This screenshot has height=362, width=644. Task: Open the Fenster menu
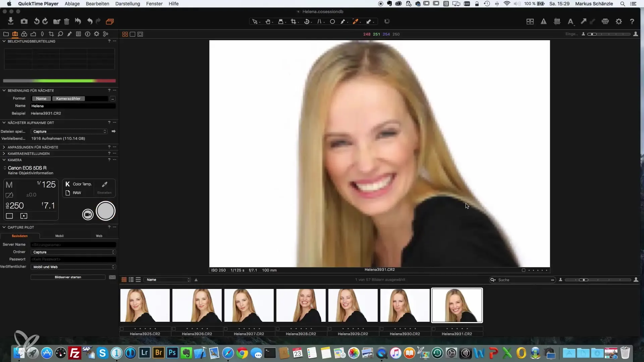(x=154, y=4)
